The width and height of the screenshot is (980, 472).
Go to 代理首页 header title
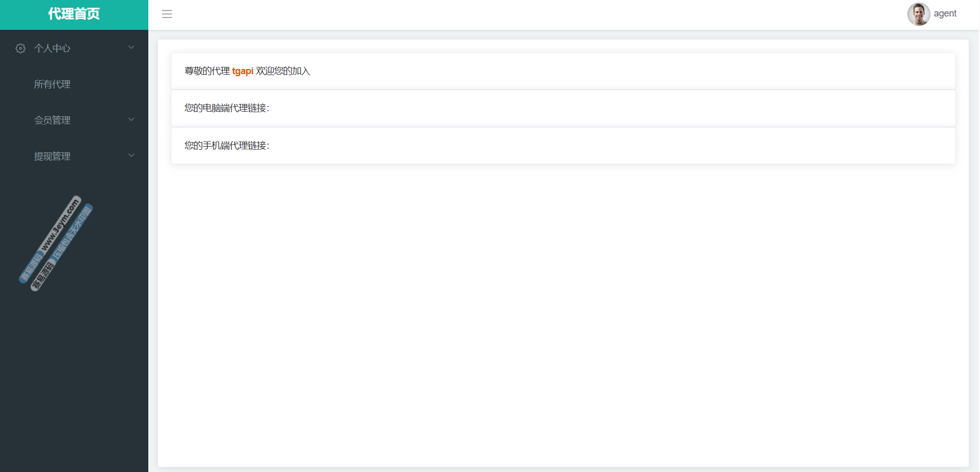74,14
